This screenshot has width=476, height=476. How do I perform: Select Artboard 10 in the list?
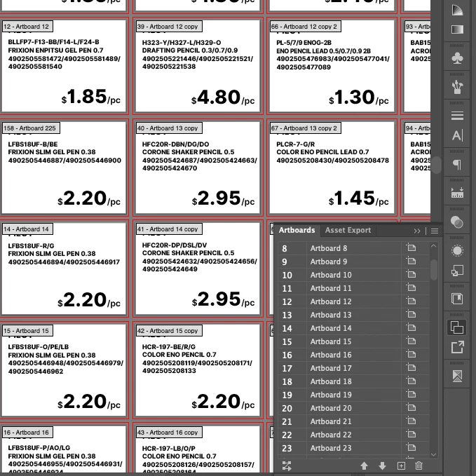point(353,275)
